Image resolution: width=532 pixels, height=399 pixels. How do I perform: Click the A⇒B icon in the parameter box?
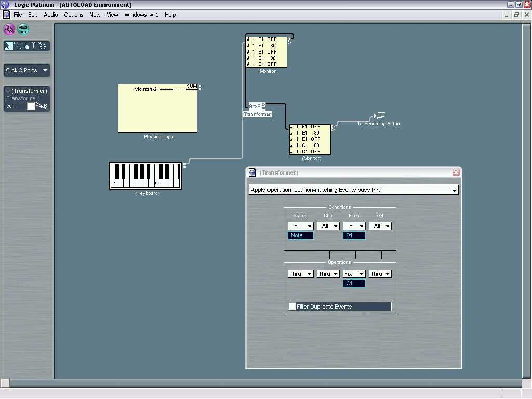tap(42, 106)
